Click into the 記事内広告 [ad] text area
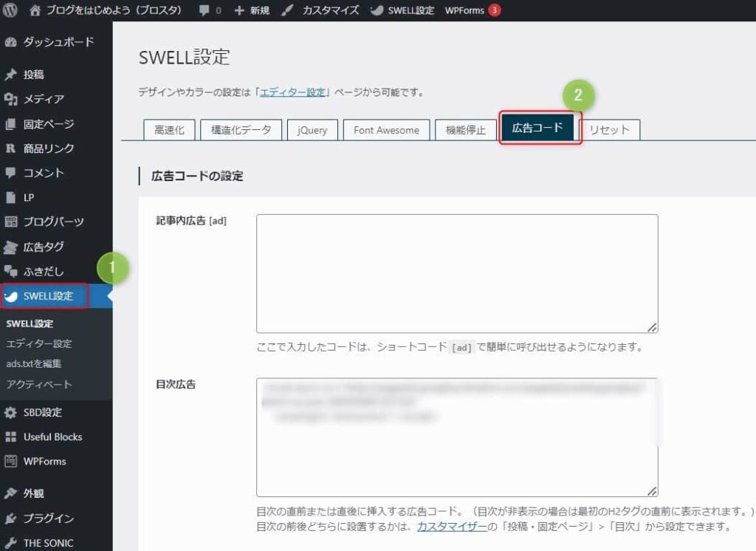 coord(457,273)
